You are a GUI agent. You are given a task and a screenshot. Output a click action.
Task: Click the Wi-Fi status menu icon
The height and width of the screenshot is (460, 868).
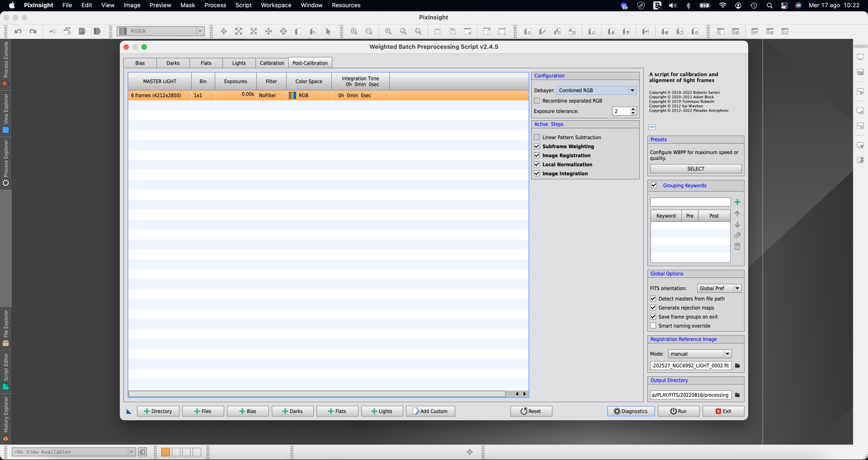tap(723, 5)
